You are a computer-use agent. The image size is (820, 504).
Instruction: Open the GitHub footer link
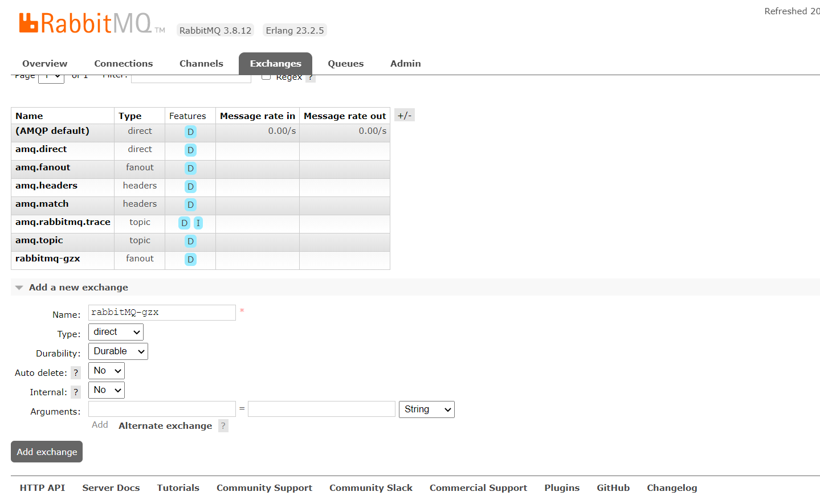coord(613,488)
